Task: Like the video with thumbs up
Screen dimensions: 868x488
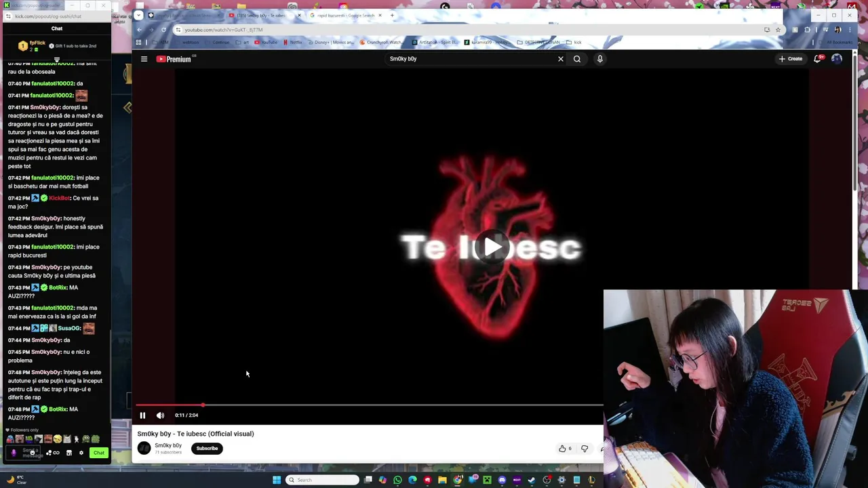Action: tap(565, 449)
